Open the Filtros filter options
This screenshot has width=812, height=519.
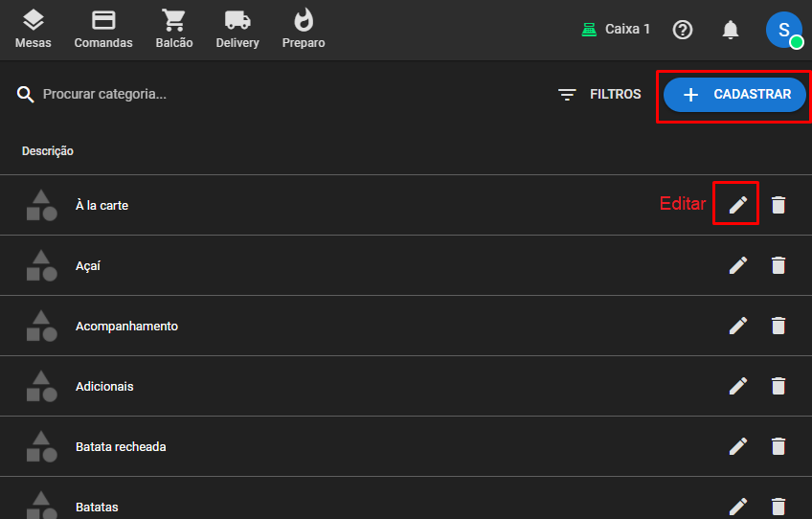(x=599, y=95)
